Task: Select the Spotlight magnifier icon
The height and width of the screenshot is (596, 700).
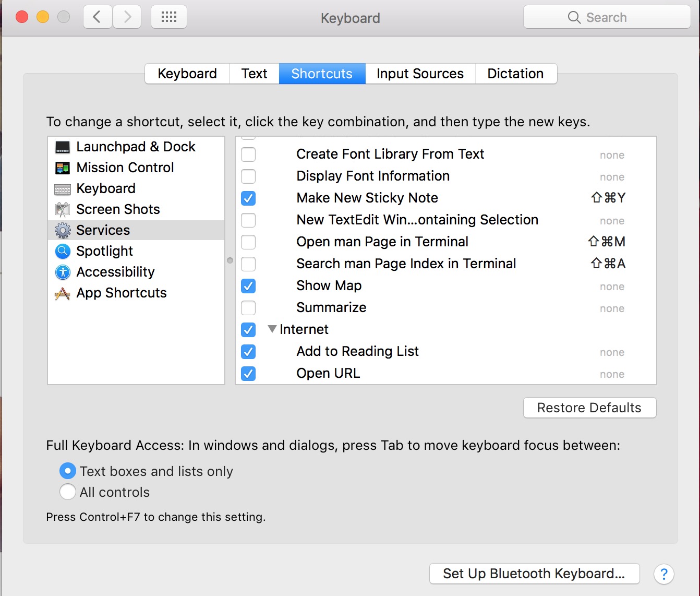Action: coord(63,252)
